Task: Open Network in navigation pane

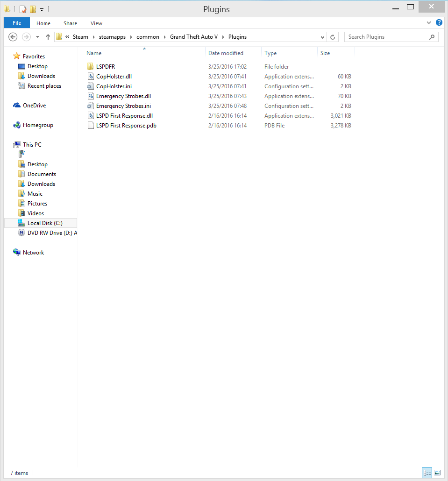Action: tap(34, 253)
